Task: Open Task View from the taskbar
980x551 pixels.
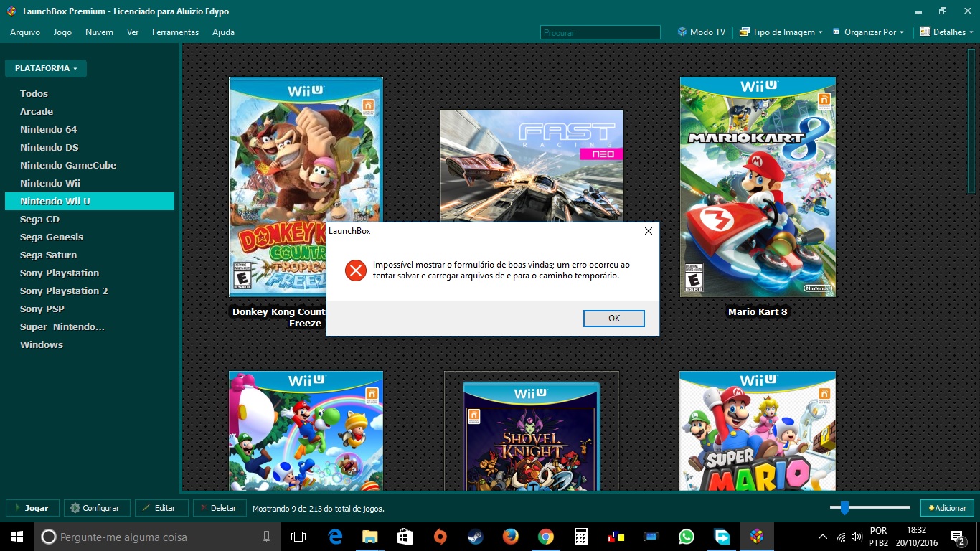Action: [x=298, y=537]
